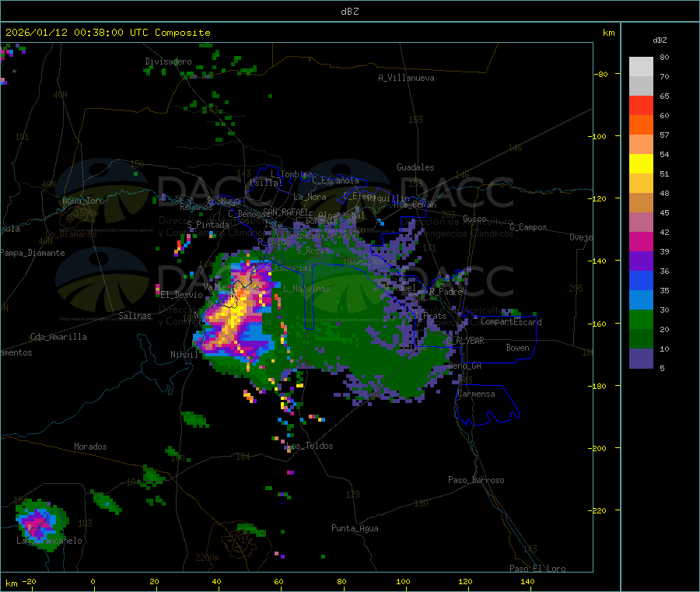Click the 65 value in the dBZ legend

click(x=664, y=96)
